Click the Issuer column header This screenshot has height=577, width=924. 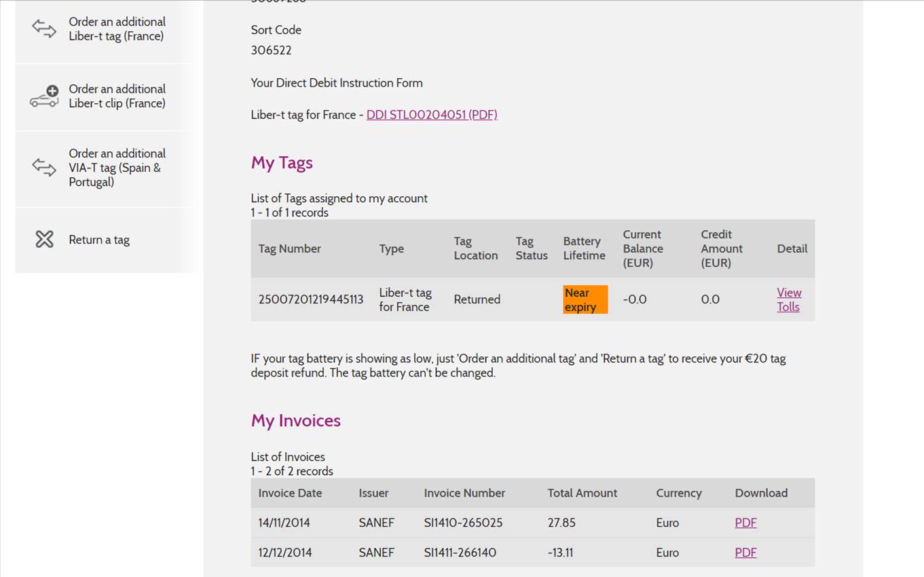click(x=374, y=493)
